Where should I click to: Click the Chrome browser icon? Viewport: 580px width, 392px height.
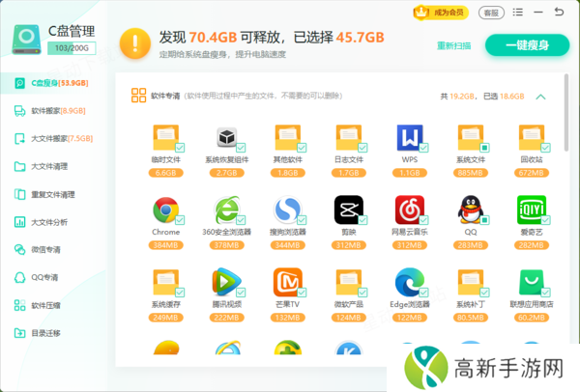[x=165, y=210]
